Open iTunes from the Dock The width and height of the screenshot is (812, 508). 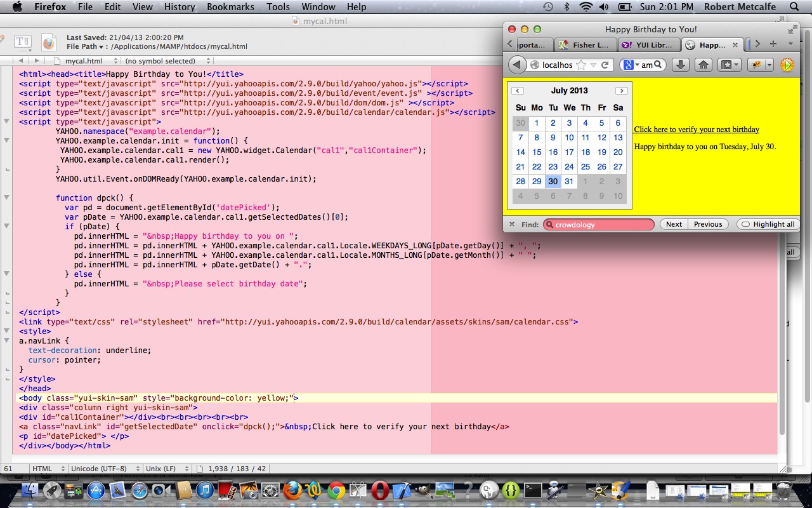pyautogui.click(x=204, y=490)
